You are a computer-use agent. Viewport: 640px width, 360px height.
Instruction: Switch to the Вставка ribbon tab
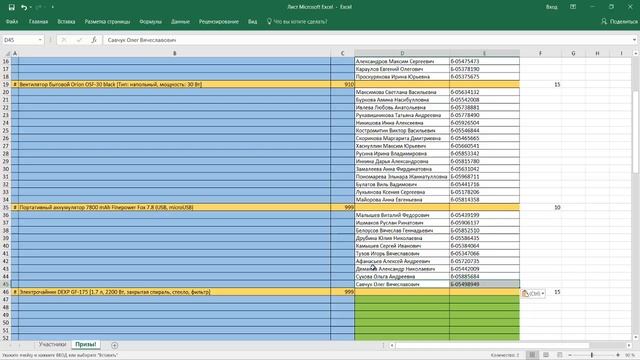pyautogui.click(x=66, y=22)
